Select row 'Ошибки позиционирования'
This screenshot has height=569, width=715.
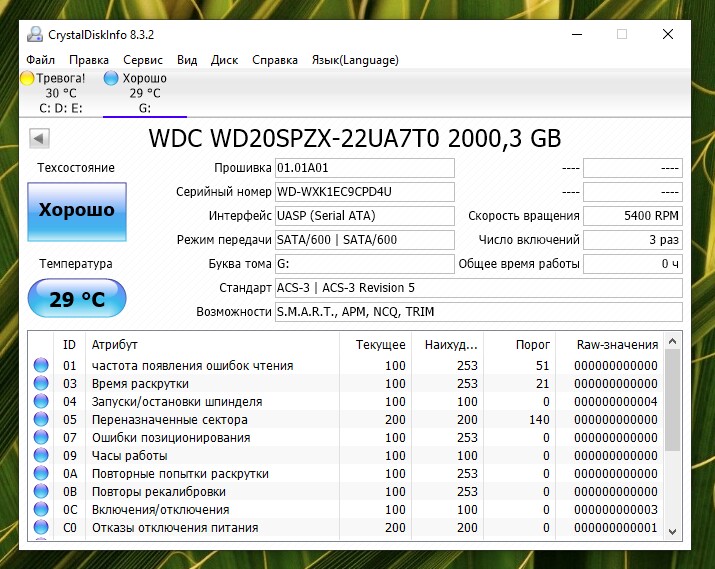click(x=347, y=437)
